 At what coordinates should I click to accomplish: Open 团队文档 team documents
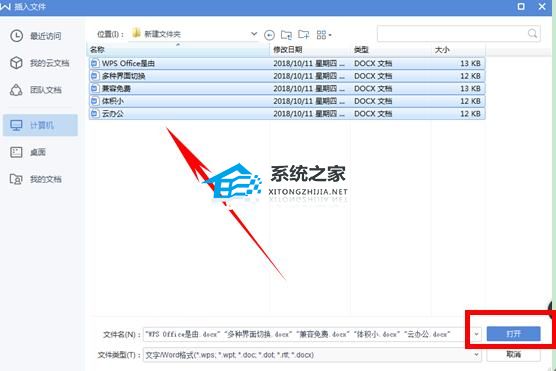pyautogui.click(x=36, y=90)
